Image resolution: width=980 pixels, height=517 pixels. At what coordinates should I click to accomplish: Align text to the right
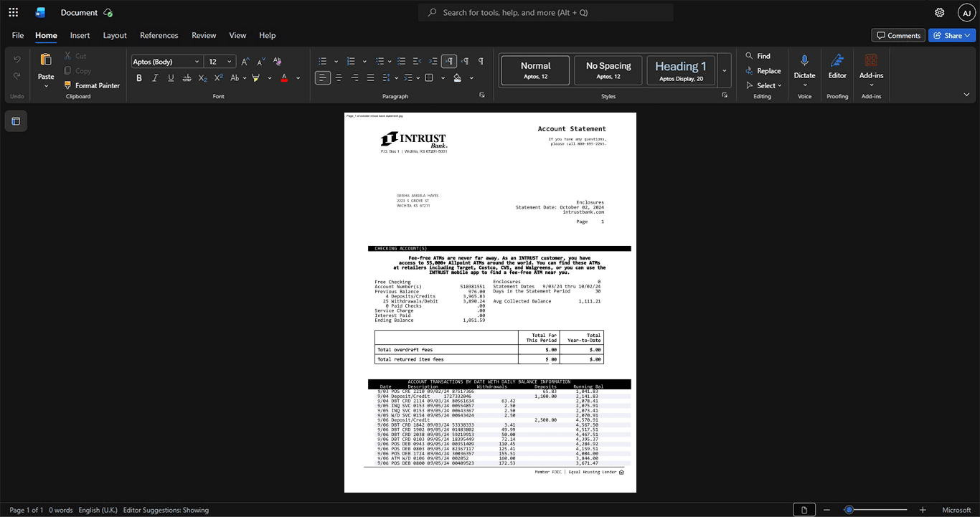[354, 78]
